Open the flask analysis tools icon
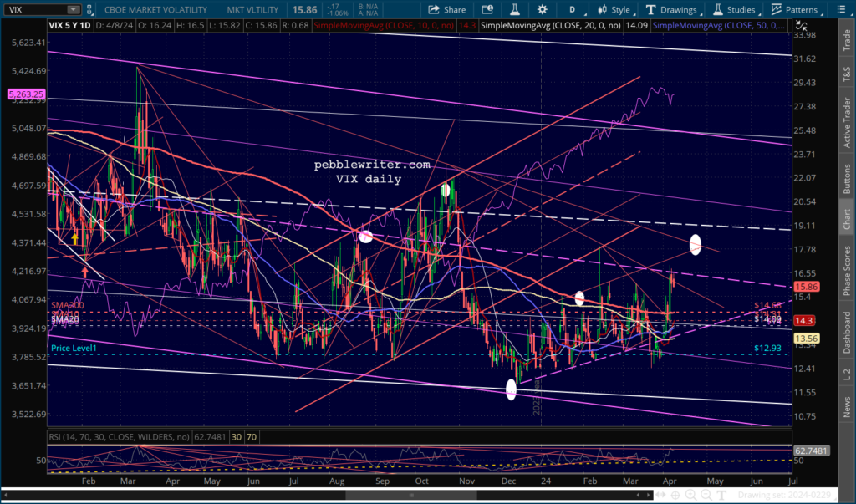 click(514, 9)
